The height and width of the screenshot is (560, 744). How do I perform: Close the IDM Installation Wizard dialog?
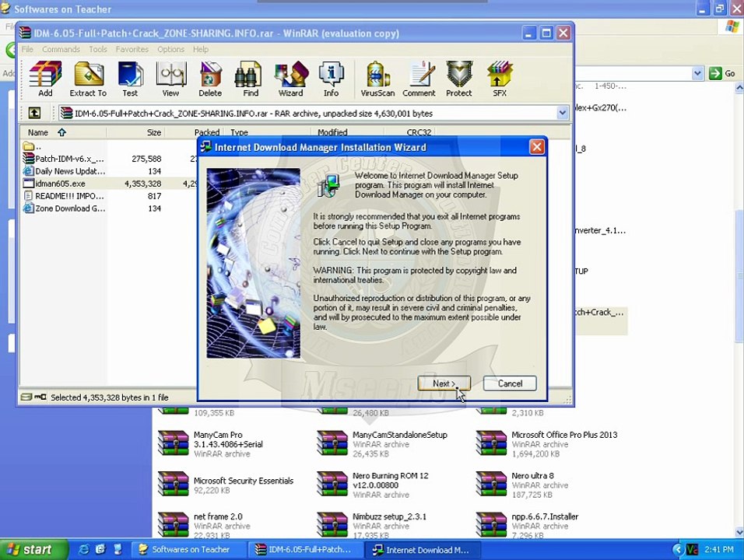537,147
